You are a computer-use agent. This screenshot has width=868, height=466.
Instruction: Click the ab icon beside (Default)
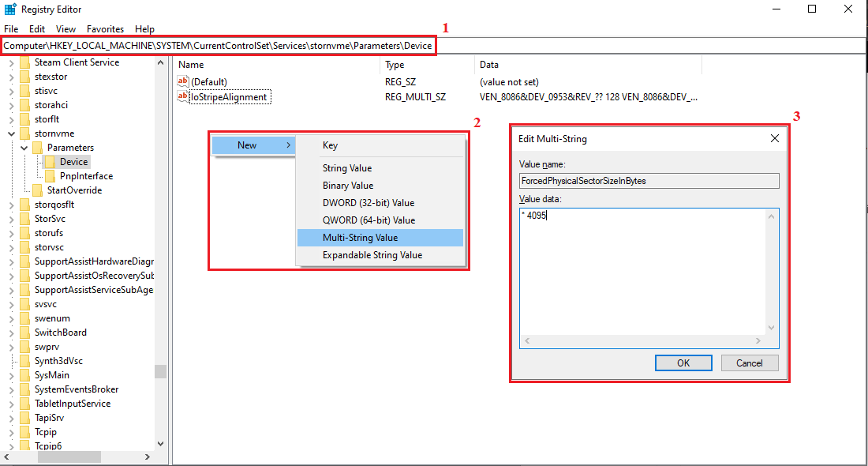pyautogui.click(x=182, y=80)
